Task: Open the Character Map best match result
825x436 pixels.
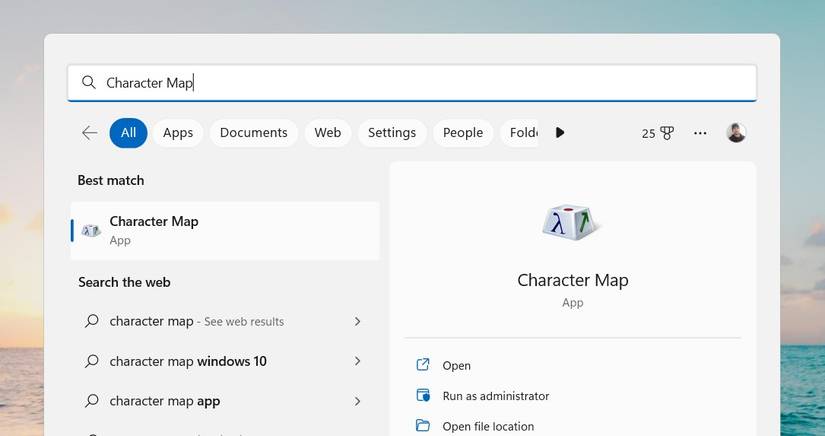Action: tap(225, 230)
